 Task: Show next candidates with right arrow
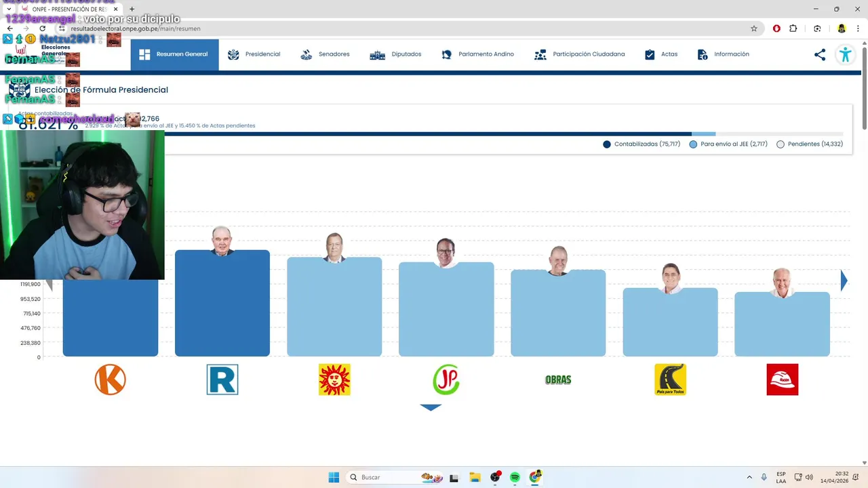tap(844, 281)
